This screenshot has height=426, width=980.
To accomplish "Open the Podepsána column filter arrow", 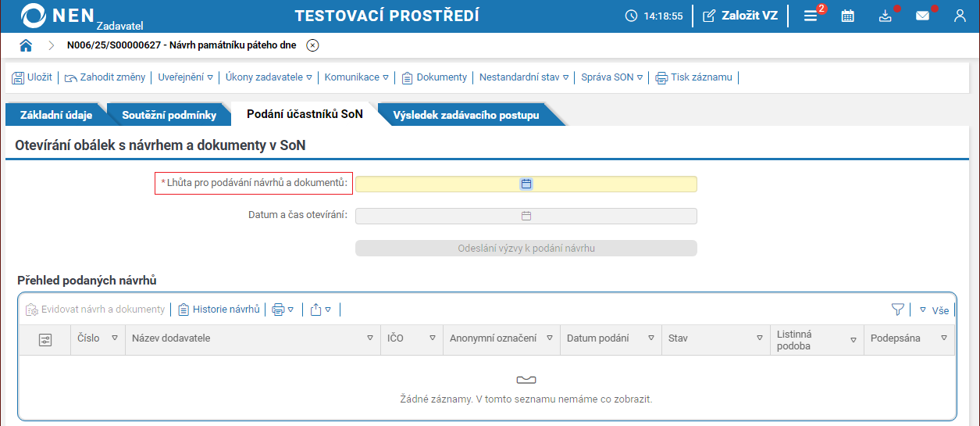I will (944, 338).
